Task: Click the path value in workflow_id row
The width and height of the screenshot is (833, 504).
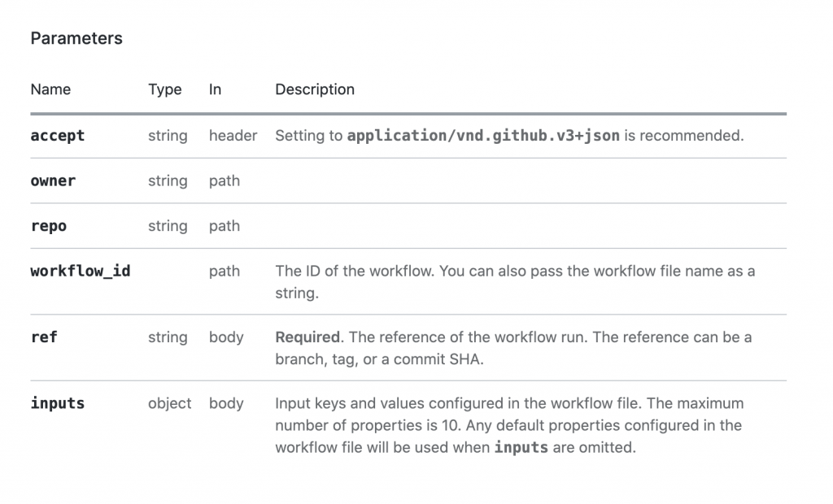Action: tap(225, 272)
